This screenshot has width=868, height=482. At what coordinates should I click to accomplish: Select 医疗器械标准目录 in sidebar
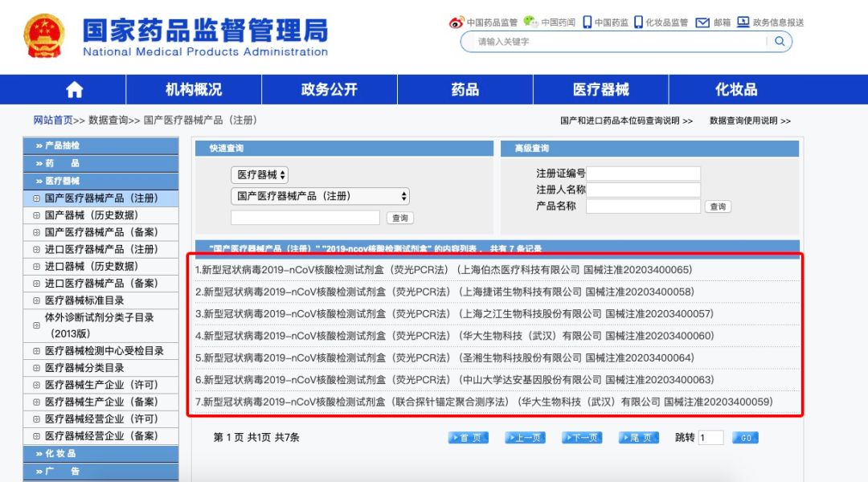point(100,300)
